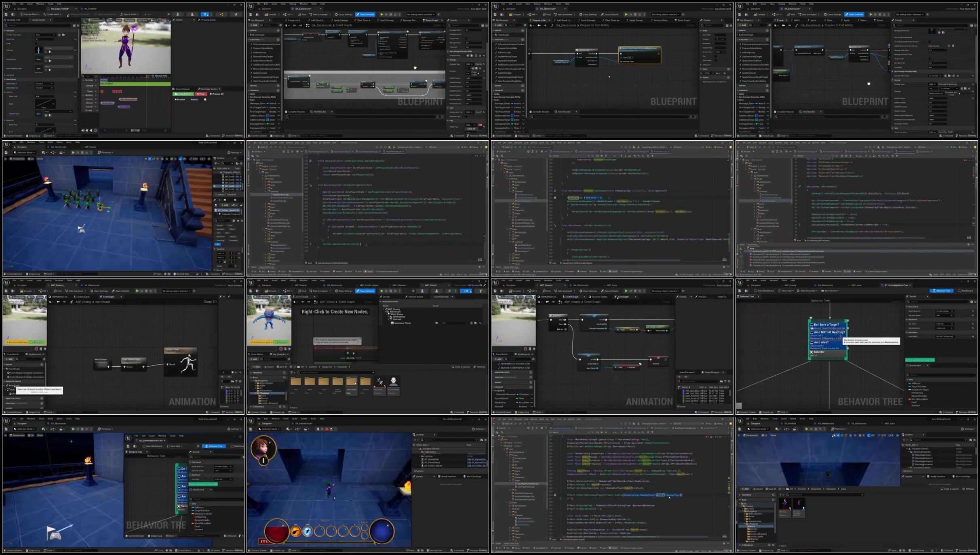980x555 pixels.
Task: Click green Create Default button in montage sections
Action: [x=183, y=94]
